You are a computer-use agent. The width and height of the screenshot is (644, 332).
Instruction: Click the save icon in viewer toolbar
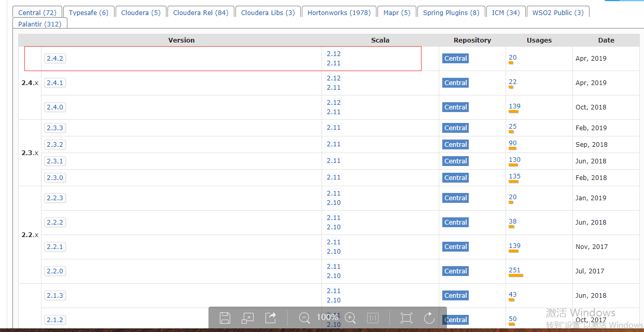click(x=225, y=318)
